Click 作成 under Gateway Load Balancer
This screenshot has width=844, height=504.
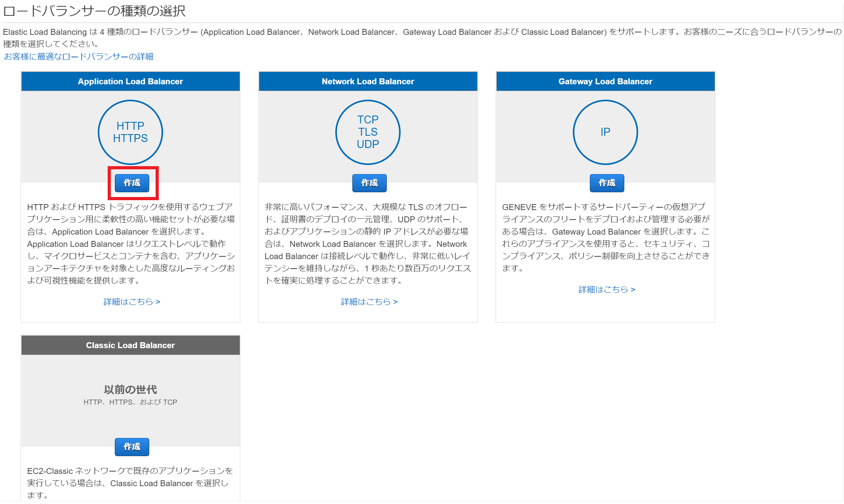coord(606,183)
